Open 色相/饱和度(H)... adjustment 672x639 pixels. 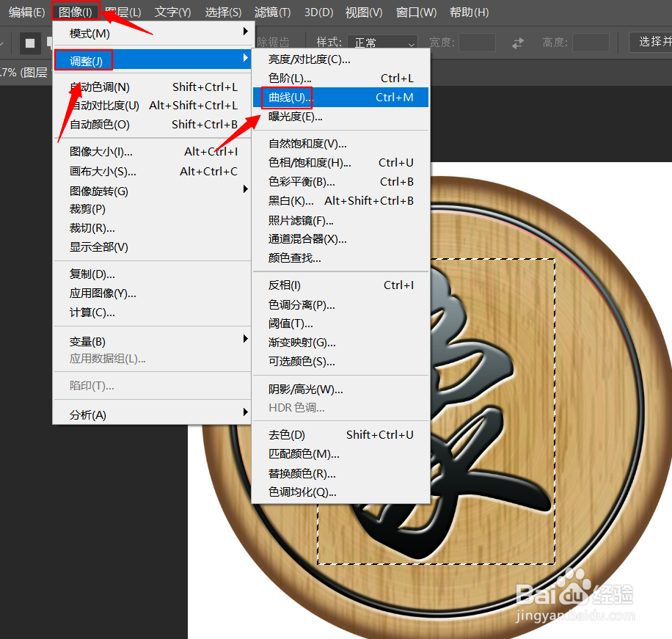pos(340,163)
